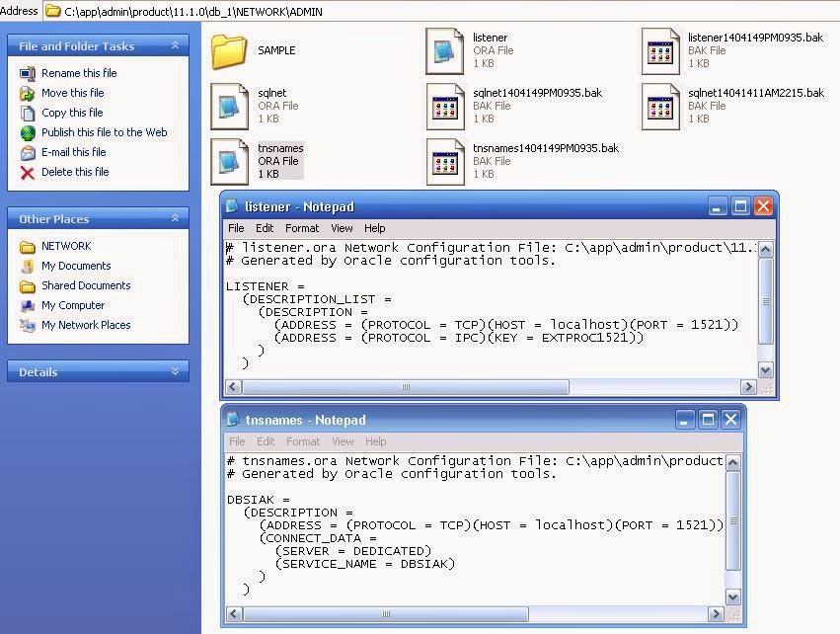840x634 pixels.
Task: Select the sqlnet1404149PM0935.bak file icon
Action: (x=444, y=106)
